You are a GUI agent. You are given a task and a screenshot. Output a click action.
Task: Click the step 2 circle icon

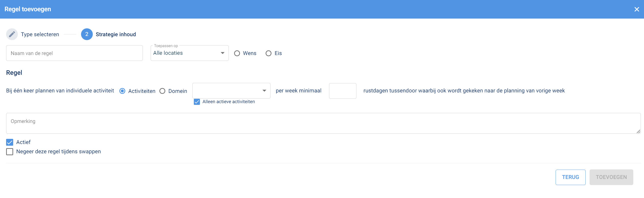click(87, 34)
